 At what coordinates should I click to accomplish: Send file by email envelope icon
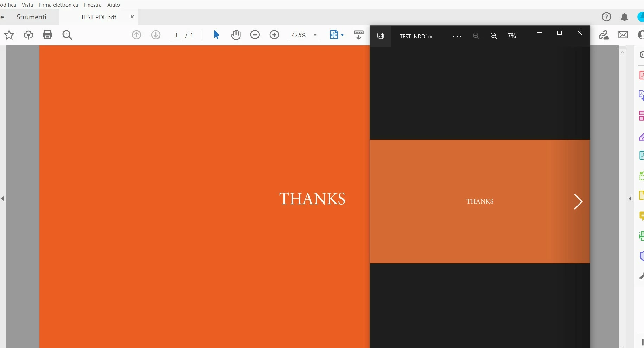(x=623, y=35)
